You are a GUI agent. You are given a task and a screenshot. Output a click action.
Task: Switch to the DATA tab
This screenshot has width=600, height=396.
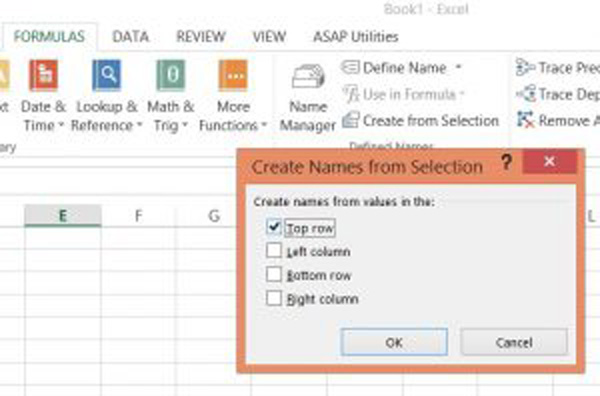click(130, 37)
